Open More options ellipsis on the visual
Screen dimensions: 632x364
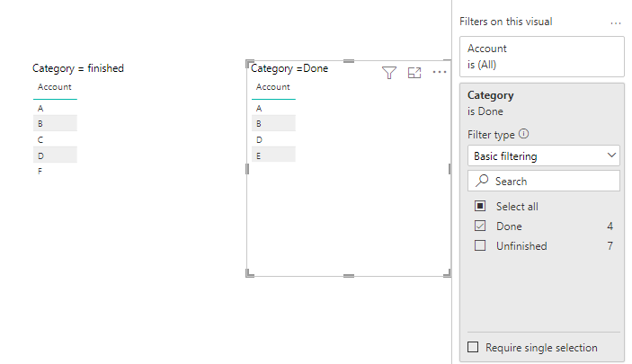coord(440,72)
